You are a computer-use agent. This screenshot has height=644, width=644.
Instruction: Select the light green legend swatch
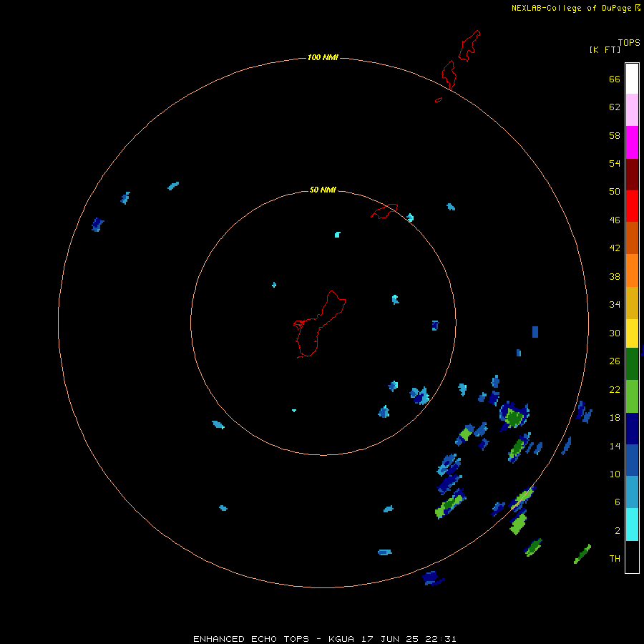point(632,396)
